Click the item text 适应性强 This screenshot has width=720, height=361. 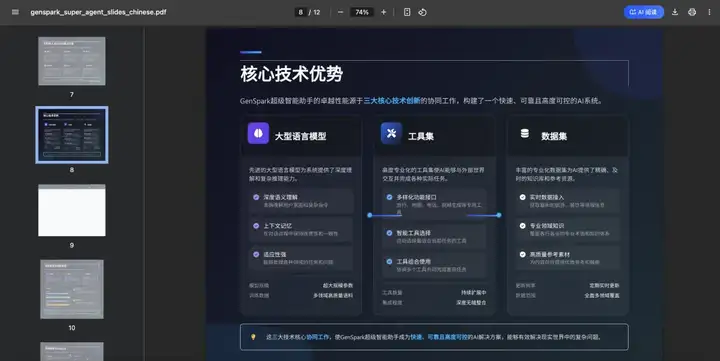click(x=275, y=254)
